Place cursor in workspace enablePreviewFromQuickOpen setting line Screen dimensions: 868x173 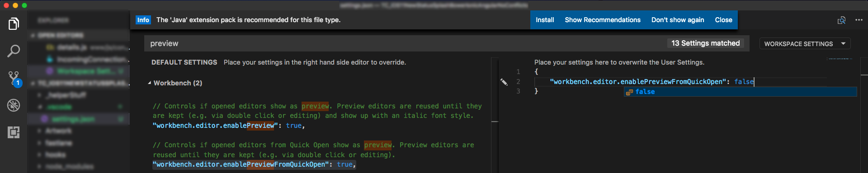[x=652, y=82]
